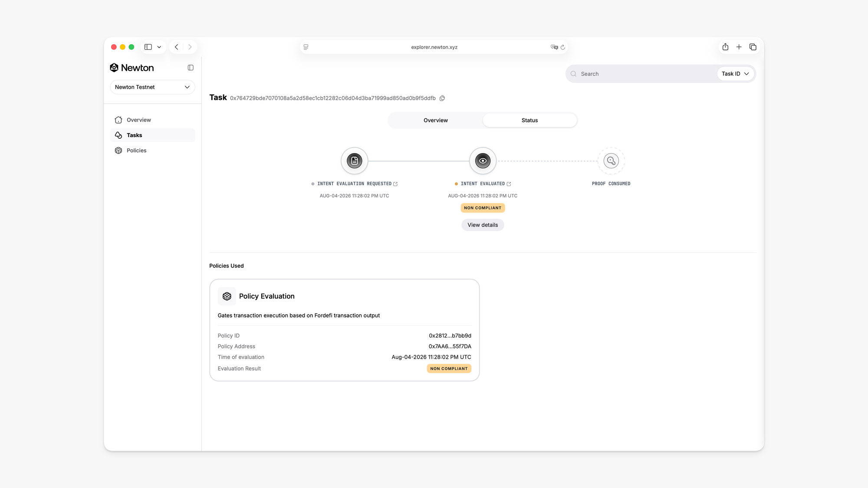
Task: Expand the browser sidebar chevron menu
Action: click(159, 47)
